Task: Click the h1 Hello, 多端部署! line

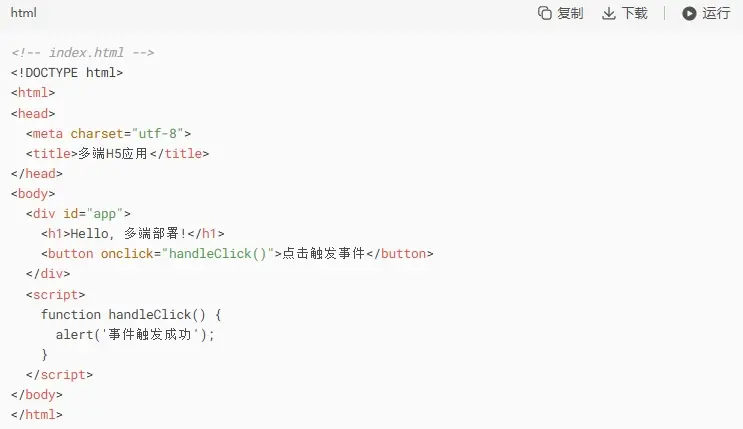Action: pyautogui.click(x=133, y=233)
